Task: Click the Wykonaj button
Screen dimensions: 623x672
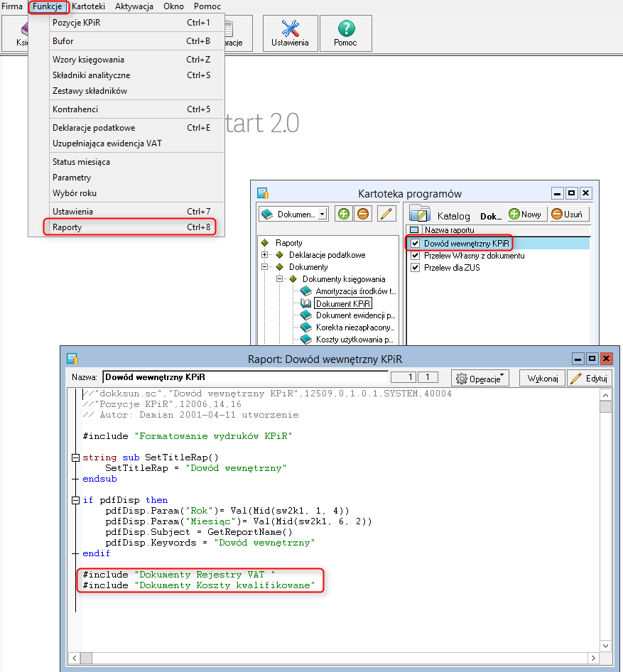Action: [542, 379]
